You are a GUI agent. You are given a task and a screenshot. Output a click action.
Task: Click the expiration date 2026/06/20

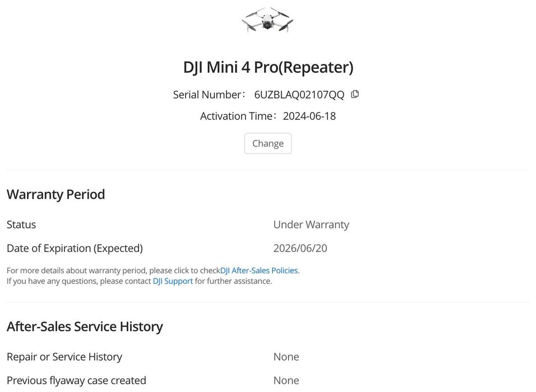[x=300, y=248]
